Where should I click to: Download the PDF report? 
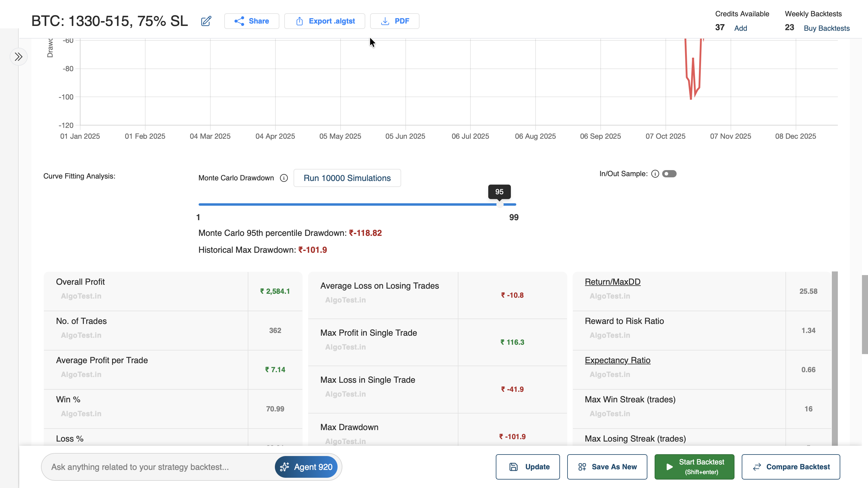(x=395, y=21)
